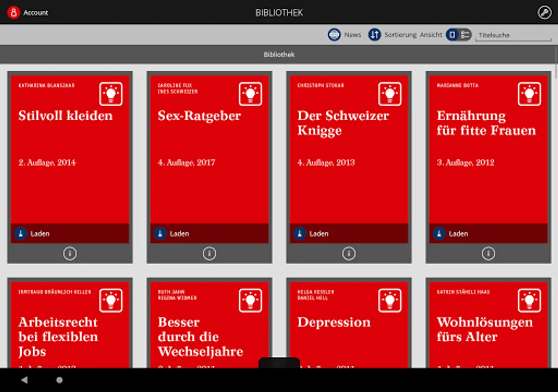Click the Ansicht label
The width and height of the screenshot is (558, 392).
431,35
